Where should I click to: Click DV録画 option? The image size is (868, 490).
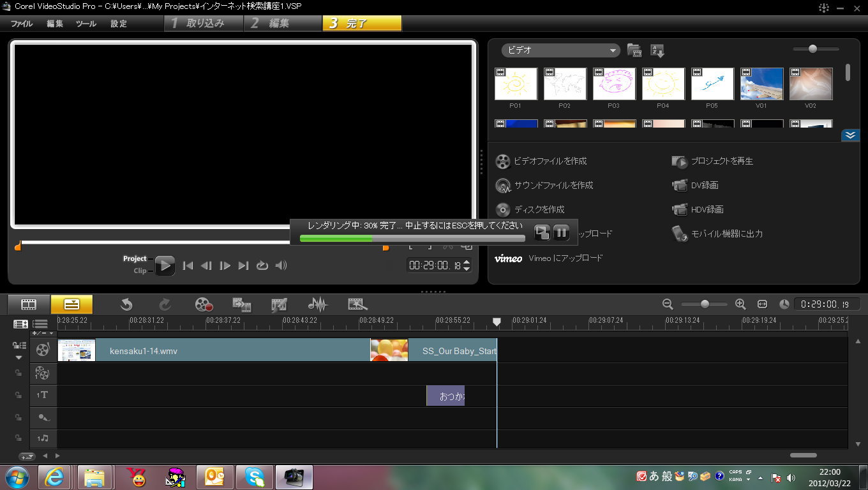(x=695, y=186)
